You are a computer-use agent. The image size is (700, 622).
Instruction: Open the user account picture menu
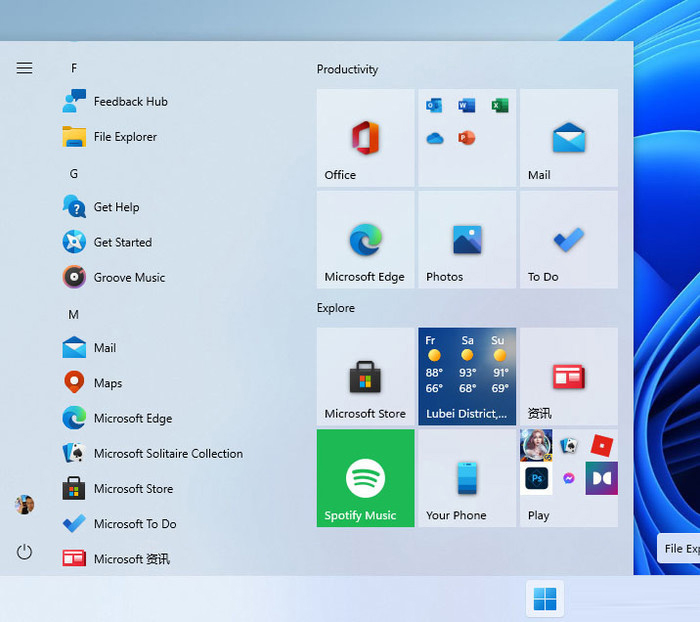point(25,505)
